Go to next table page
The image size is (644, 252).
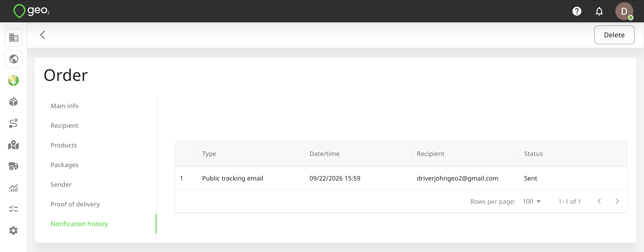click(617, 201)
